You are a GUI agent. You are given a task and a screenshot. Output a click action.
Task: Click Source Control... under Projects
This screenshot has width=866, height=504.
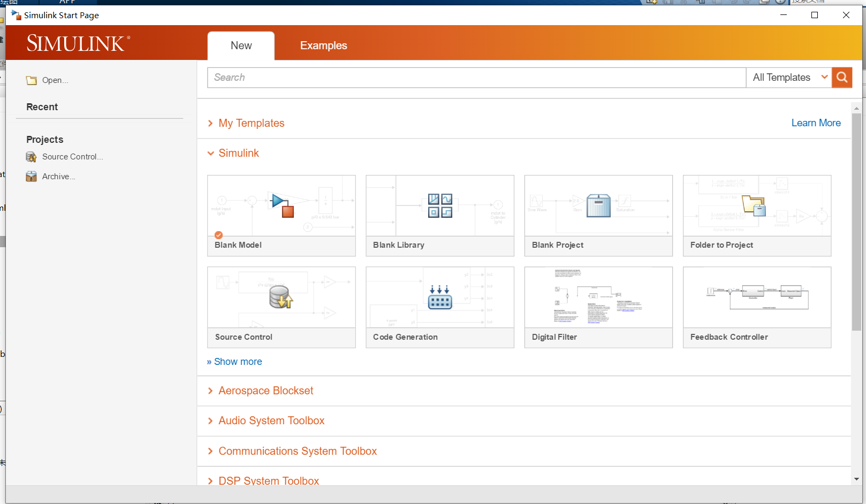[x=72, y=157]
